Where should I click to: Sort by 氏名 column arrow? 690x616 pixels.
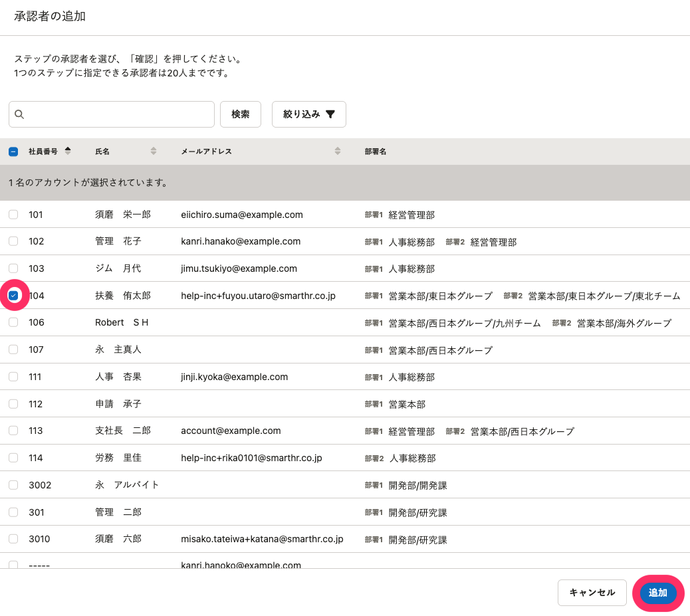click(153, 151)
